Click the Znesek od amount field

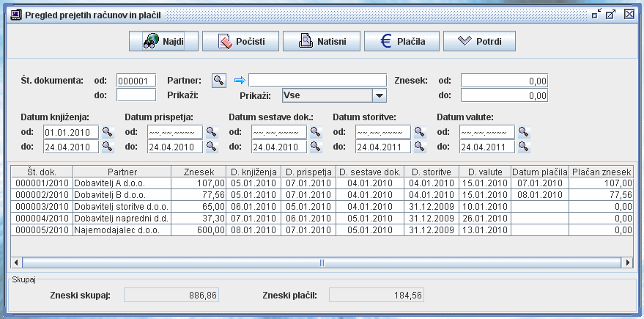tap(504, 81)
